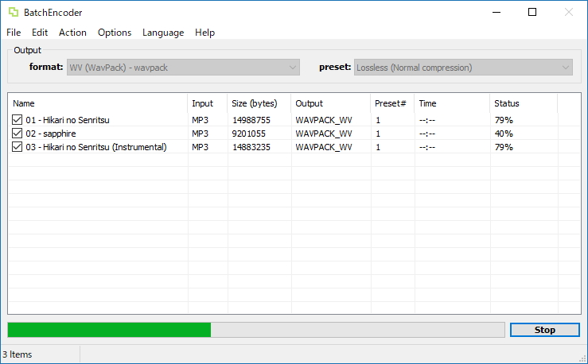
Task: Maximize the BatchEncoder window
Action: tap(532, 13)
